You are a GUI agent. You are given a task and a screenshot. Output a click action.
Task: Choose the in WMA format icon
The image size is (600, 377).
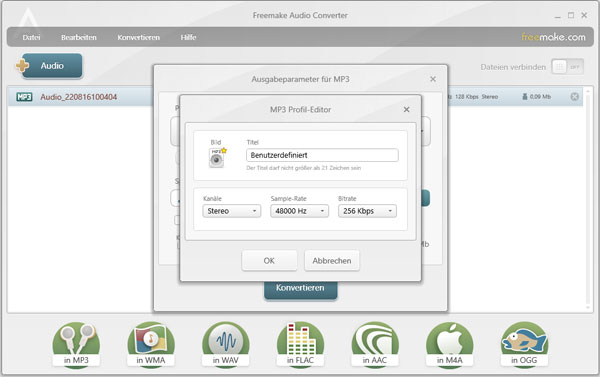point(151,345)
